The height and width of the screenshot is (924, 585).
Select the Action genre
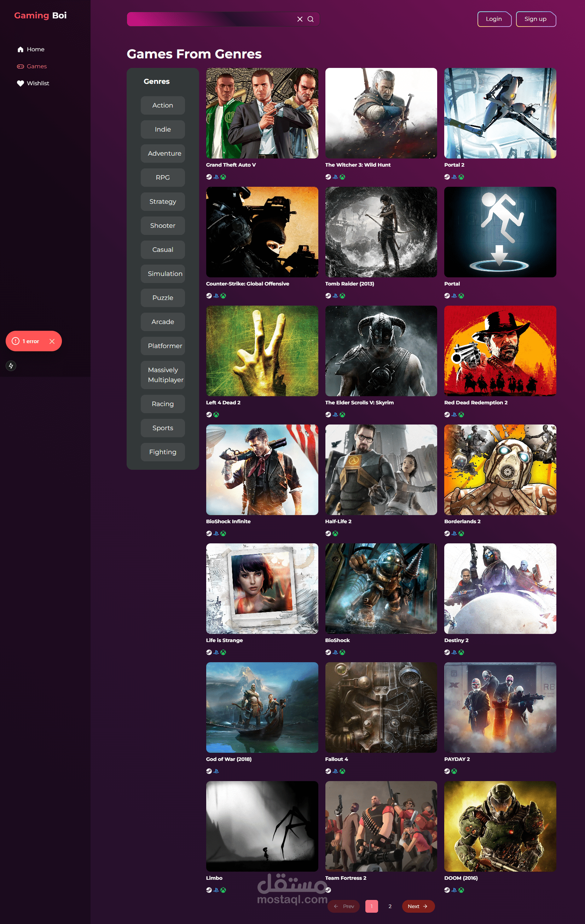pyautogui.click(x=163, y=105)
